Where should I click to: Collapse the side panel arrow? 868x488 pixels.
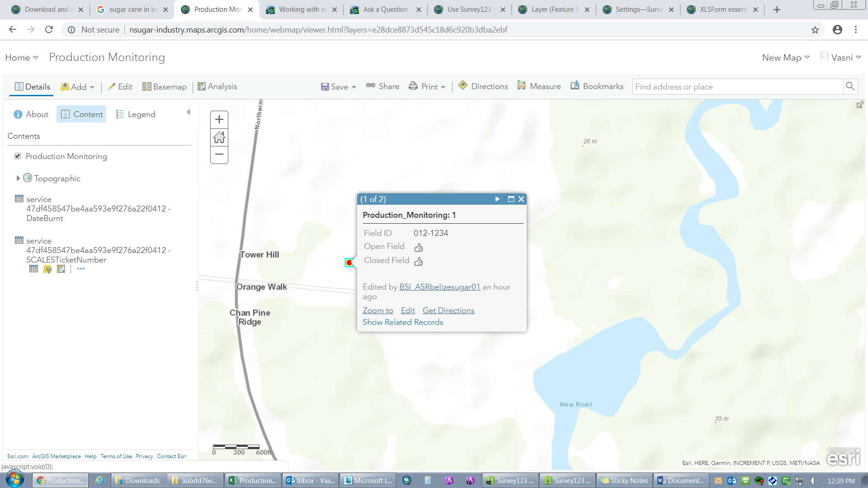[189, 112]
